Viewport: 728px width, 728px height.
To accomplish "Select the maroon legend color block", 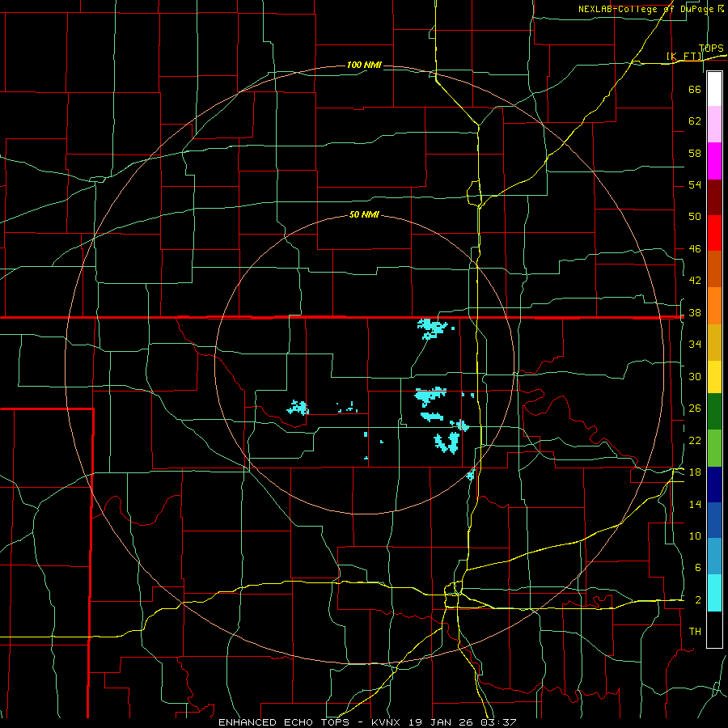I will [714, 197].
